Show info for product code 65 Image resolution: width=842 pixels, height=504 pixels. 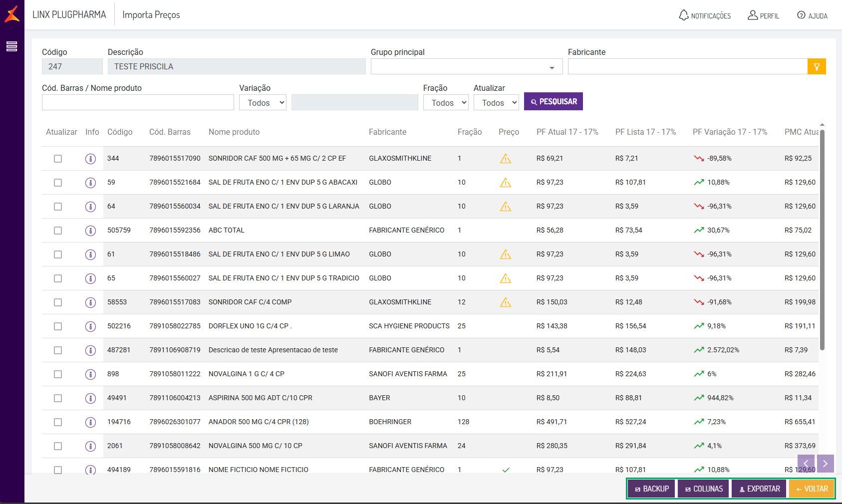90,278
